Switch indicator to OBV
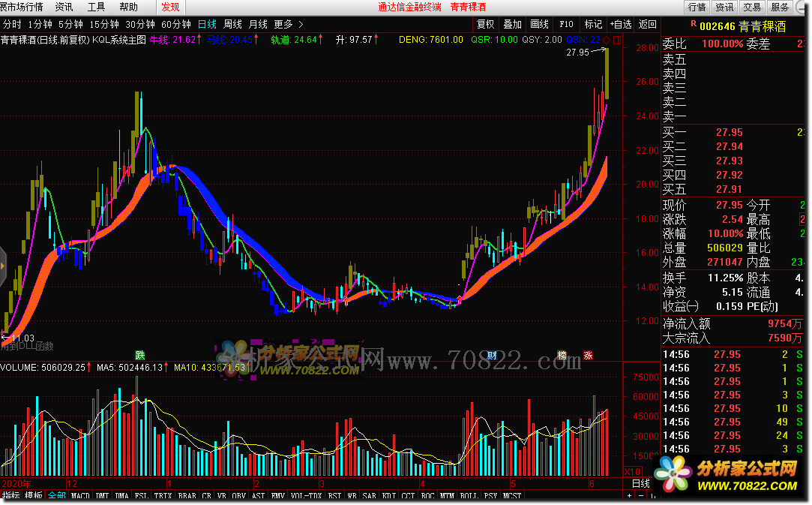Image resolution: width=812 pixels, height=505 pixels. point(238,496)
